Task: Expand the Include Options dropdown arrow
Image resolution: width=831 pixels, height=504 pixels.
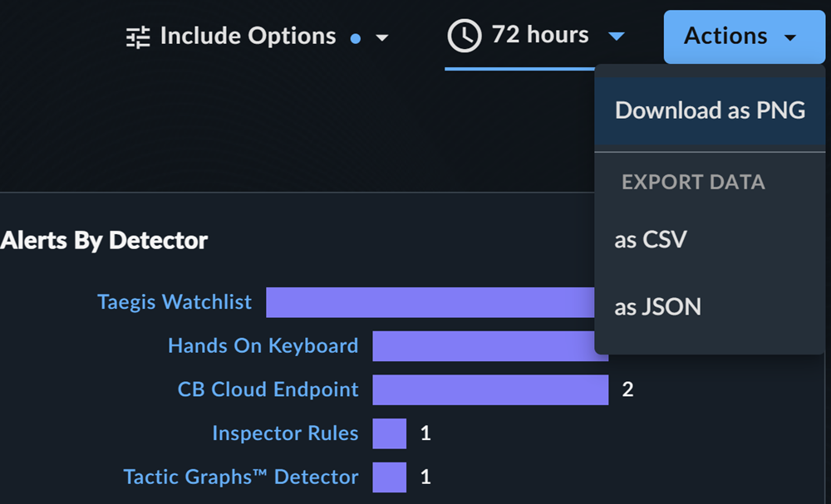Action: pos(381,38)
